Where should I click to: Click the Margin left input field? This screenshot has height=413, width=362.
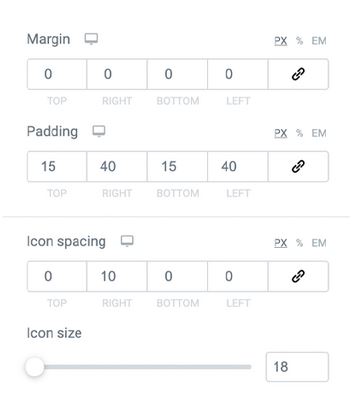[238, 74]
